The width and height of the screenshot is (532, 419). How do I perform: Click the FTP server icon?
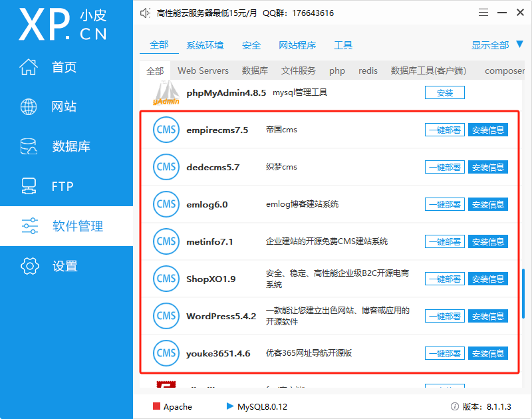[29, 186]
